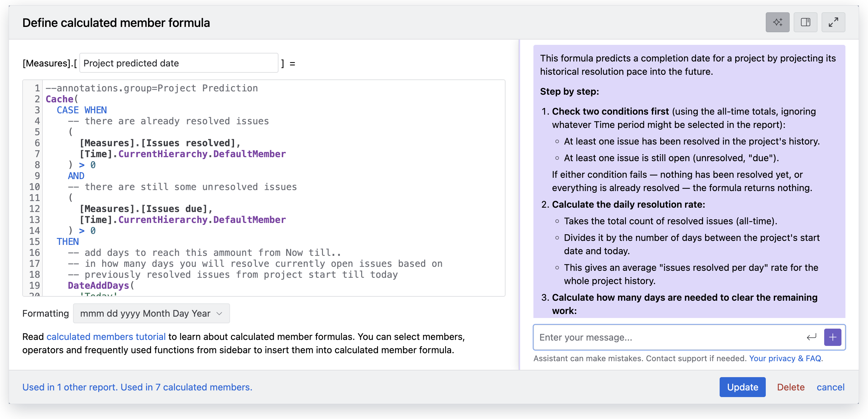Open Your privacy & FAQ link
Image resolution: width=868 pixels, height=419 pixels.
pyautogui.click(x=785, y=359)
